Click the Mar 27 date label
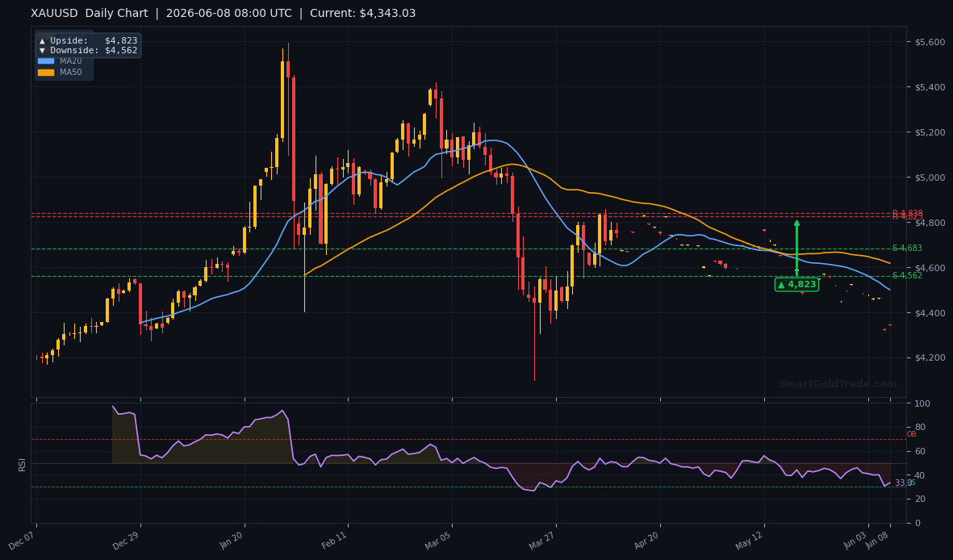 click(x=543, y=539)
